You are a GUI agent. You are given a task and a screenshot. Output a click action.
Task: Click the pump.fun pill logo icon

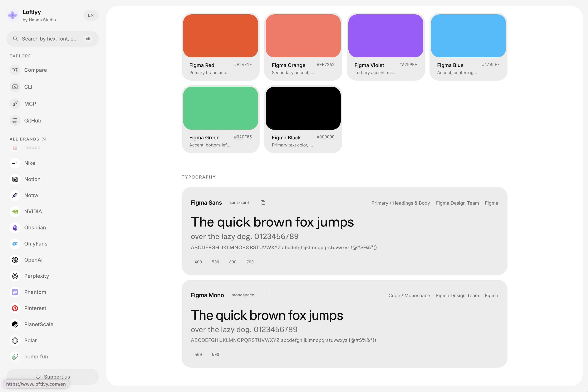pos(15,357)
